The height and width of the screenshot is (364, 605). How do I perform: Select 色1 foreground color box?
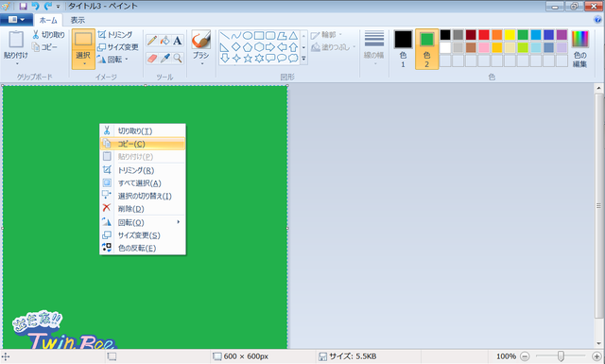pos(404,49)
